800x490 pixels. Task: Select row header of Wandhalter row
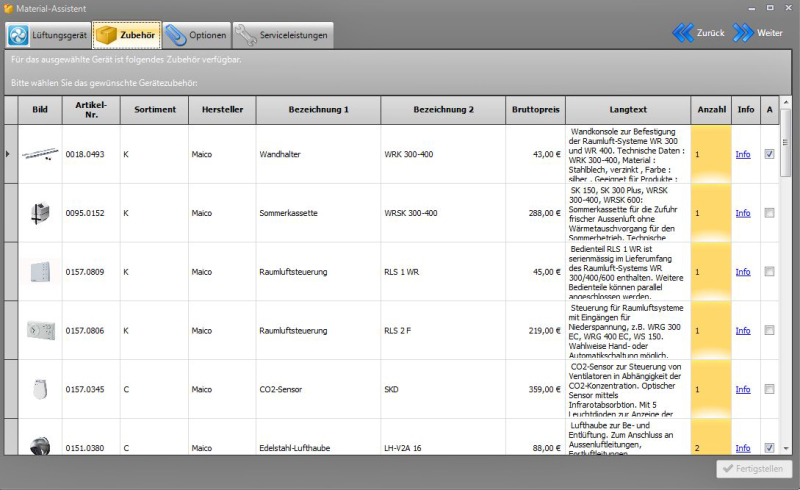pos(11,154)
